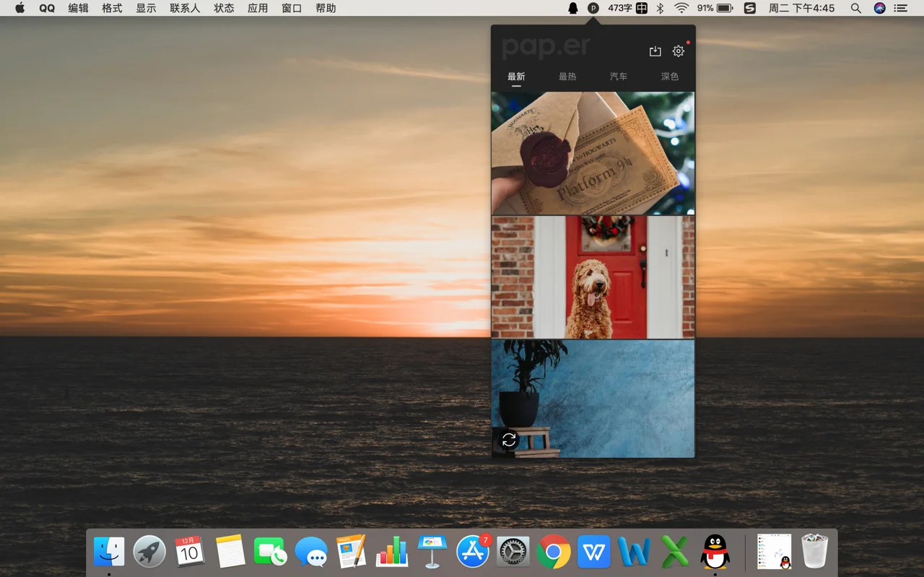Open Keynote from the Dock
Screen dimensions: 924x577
click(432, 552)
